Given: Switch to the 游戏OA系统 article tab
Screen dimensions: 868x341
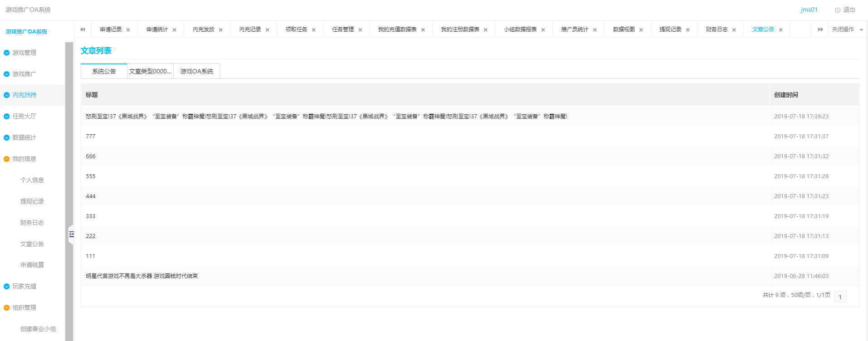Looking at the screenshot, I should pyautogui.click(x=196, y=71).
